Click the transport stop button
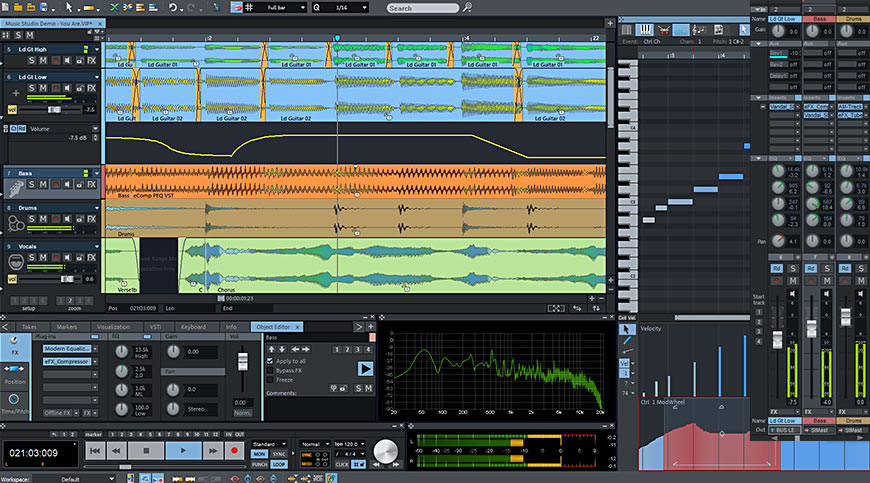Image resolution: width=870 pixels, height=483 pixels. tap(146, 451)
